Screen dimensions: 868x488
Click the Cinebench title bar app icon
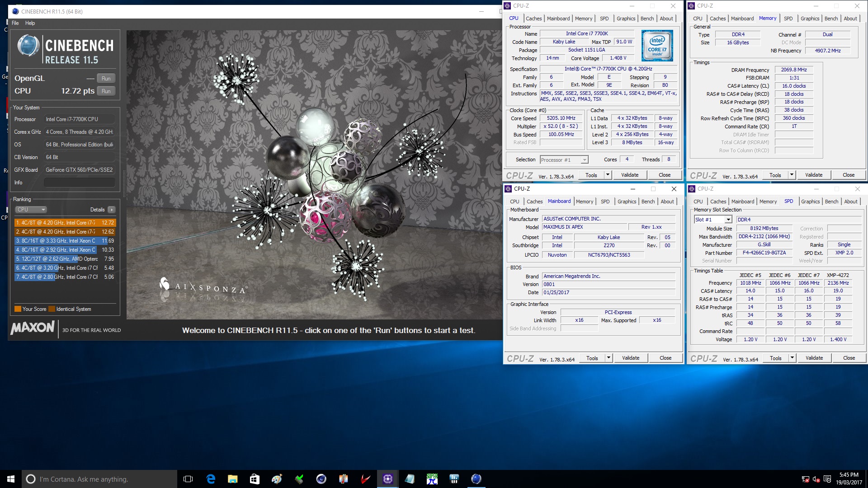coord(15,11)
